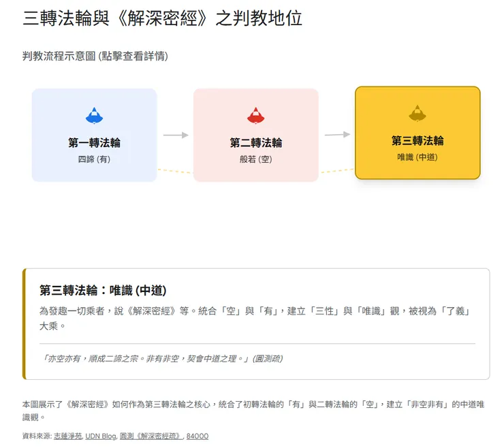The height and width of the screenshot is (448, 504).
Task: Click the 圓測疏 quotation in detail panel
Action: (162, 359)
